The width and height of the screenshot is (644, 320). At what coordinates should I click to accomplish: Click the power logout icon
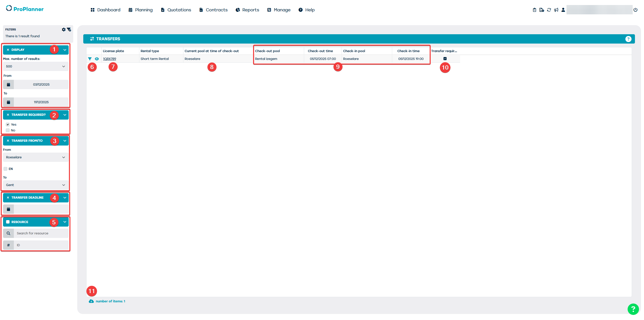[635, 10]
